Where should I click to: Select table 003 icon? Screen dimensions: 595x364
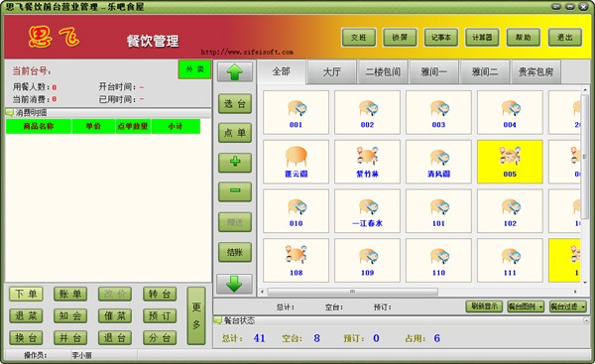[438, 112]
